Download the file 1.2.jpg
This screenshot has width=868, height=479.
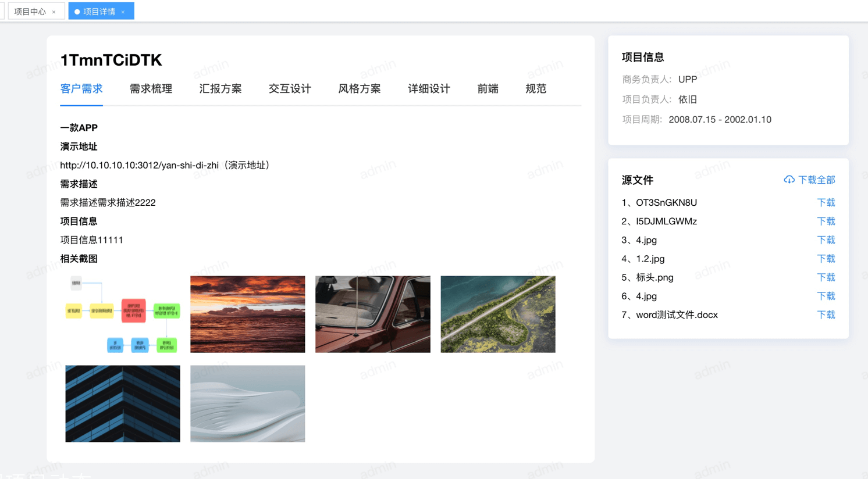pyautogui.click(x=826, y=259)
